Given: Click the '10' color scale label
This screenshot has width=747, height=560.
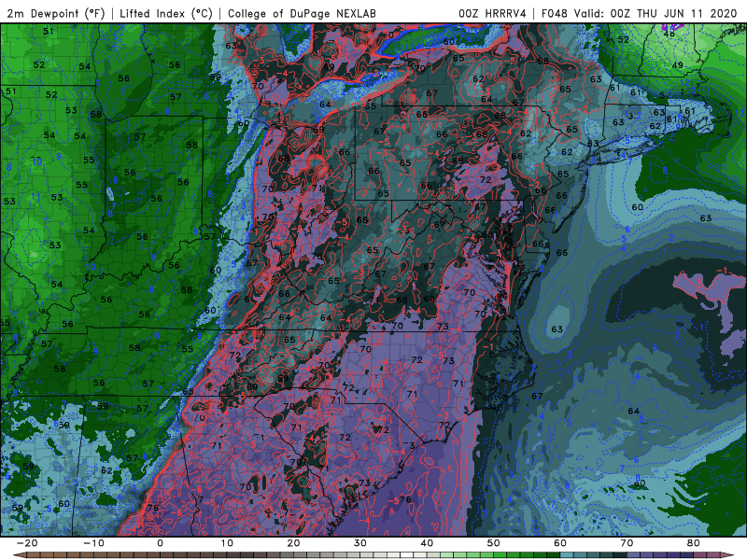Looking at the screenshot, I should click(x=227, y=543).
